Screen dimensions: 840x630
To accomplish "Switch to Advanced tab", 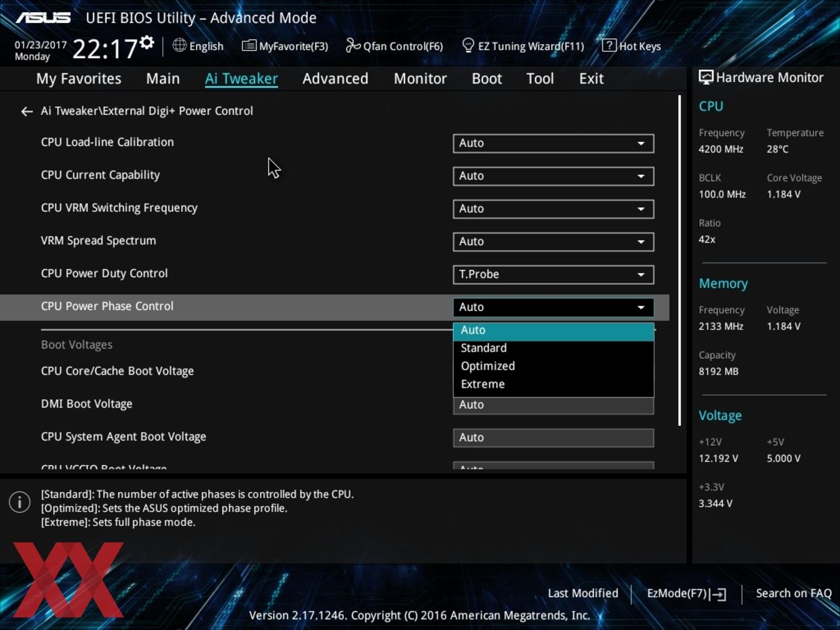I will (x=335, y=78).
